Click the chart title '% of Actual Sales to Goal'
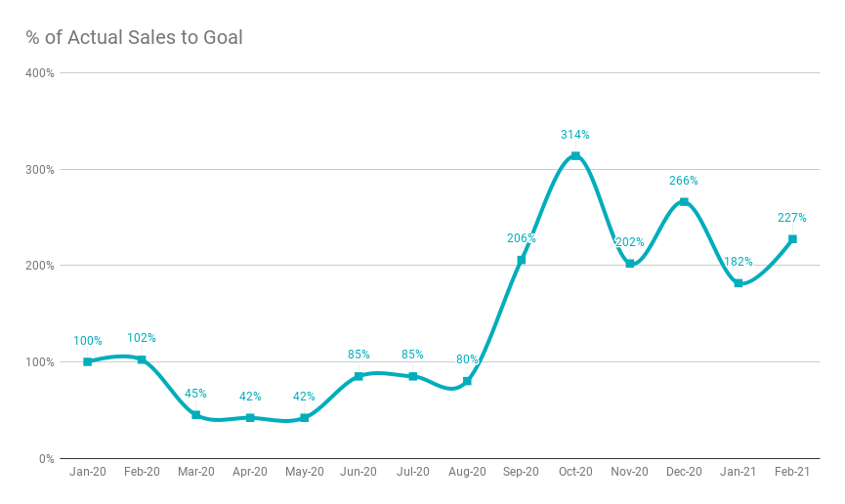The image size is (845, 504). (134, 38)
